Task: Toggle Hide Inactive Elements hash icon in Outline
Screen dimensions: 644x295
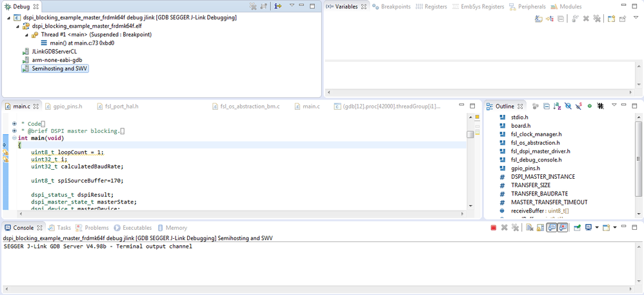Action: coord(601,106)
